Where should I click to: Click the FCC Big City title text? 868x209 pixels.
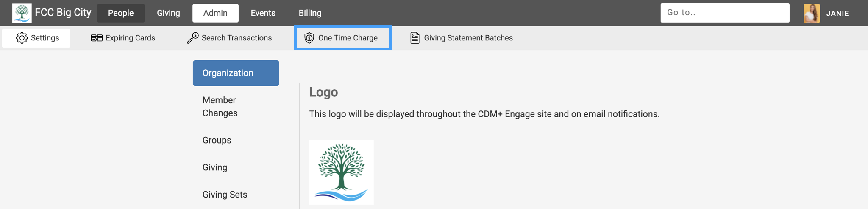(63, 13)
